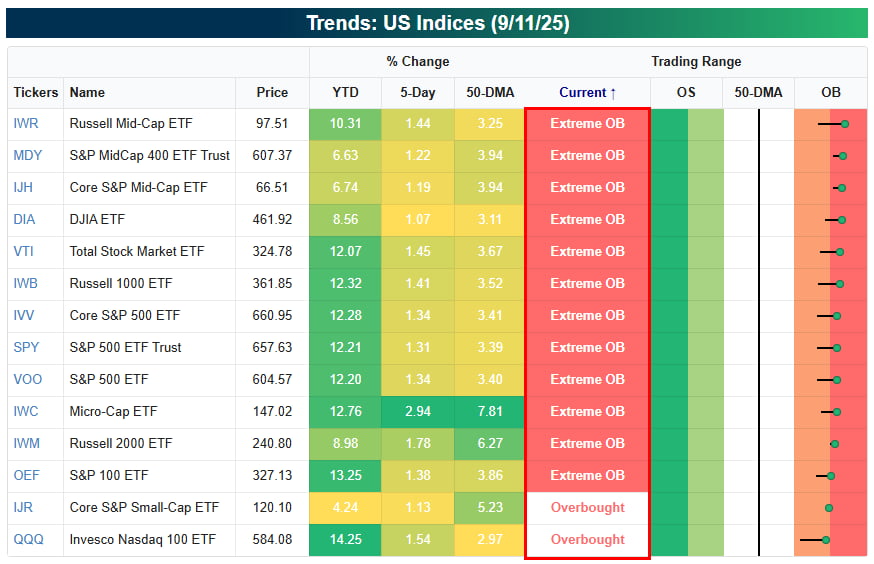
Task: Sort table by 5-Day column
Action: click(417, 93)
